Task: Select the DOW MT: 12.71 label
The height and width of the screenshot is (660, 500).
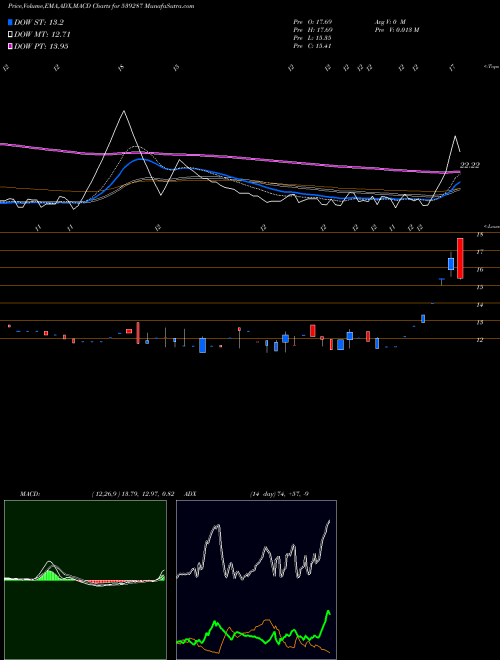Action: 42,35
